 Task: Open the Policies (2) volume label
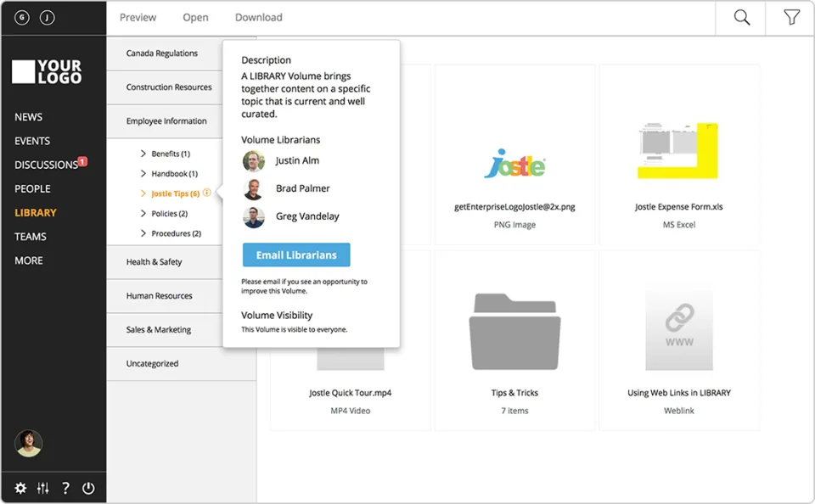pyautogui.click(x=170, y=214)
